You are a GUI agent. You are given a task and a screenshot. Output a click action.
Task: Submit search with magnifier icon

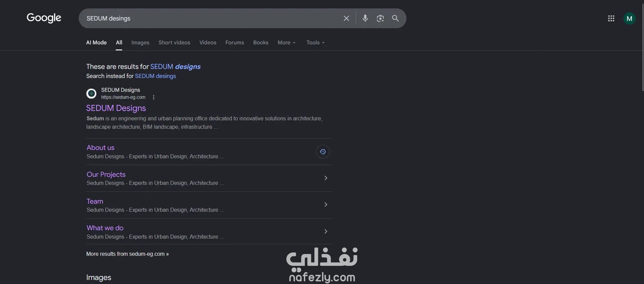395,18
